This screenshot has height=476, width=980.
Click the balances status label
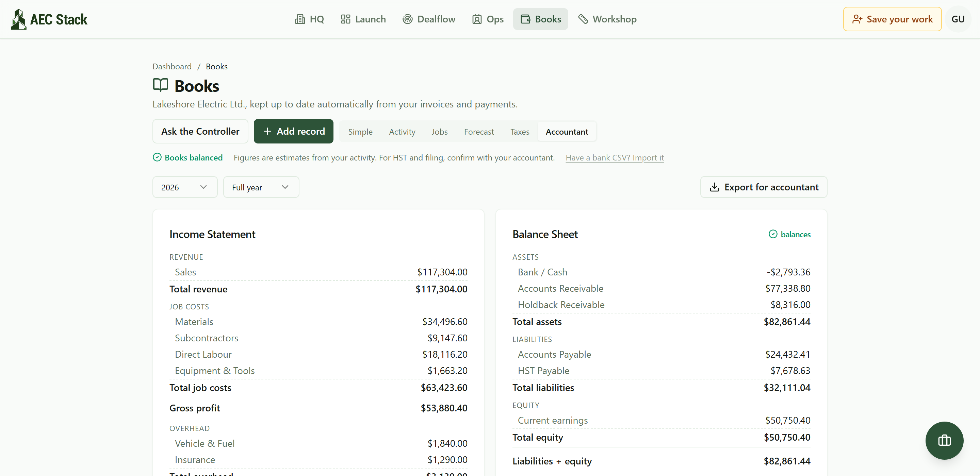point(795,234)
